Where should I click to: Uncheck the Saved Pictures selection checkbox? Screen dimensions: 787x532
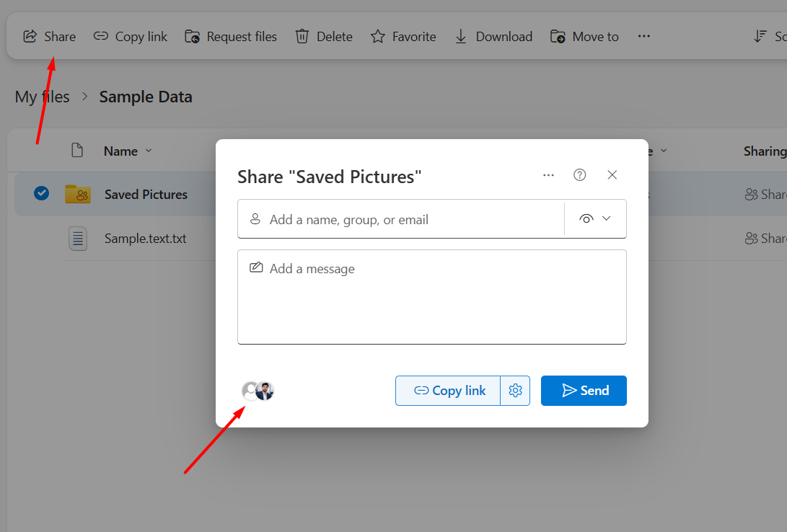click(x=42, y=193)
